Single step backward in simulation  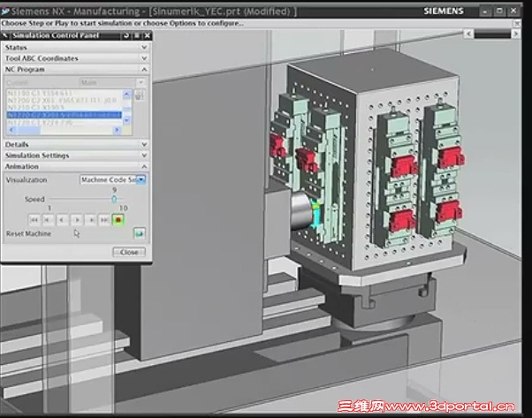coord(62,220)
